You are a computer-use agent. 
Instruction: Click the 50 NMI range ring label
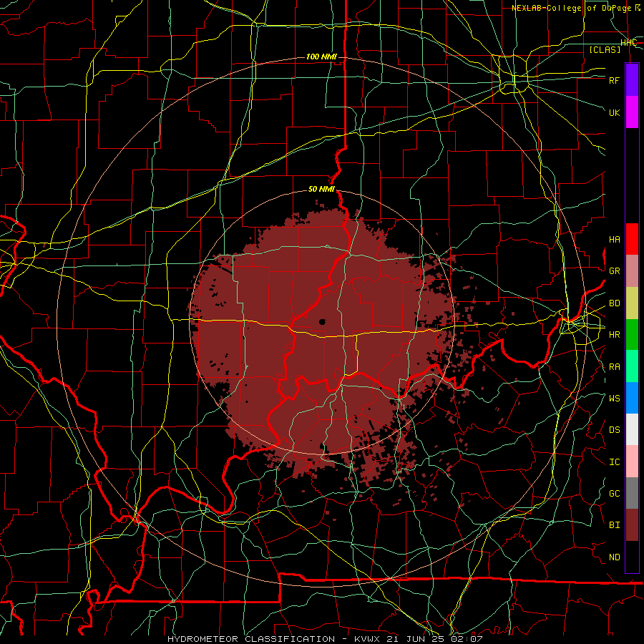tap(321, 190)
